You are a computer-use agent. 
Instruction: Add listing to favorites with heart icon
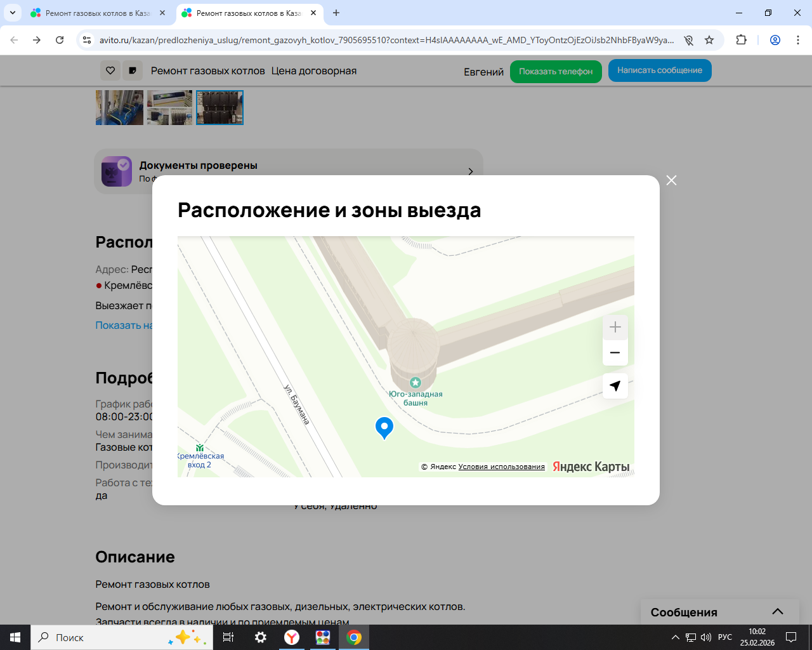click(110, 70)
